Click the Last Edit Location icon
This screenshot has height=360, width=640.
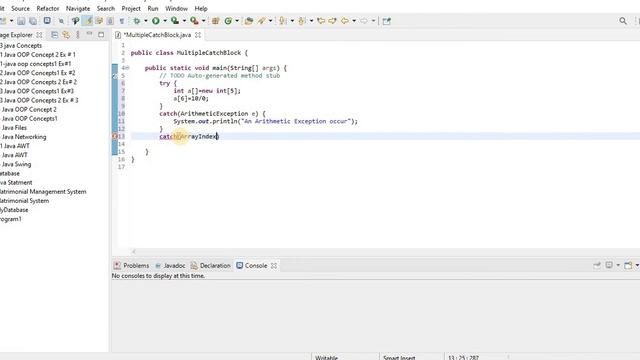tap(321, 21)
